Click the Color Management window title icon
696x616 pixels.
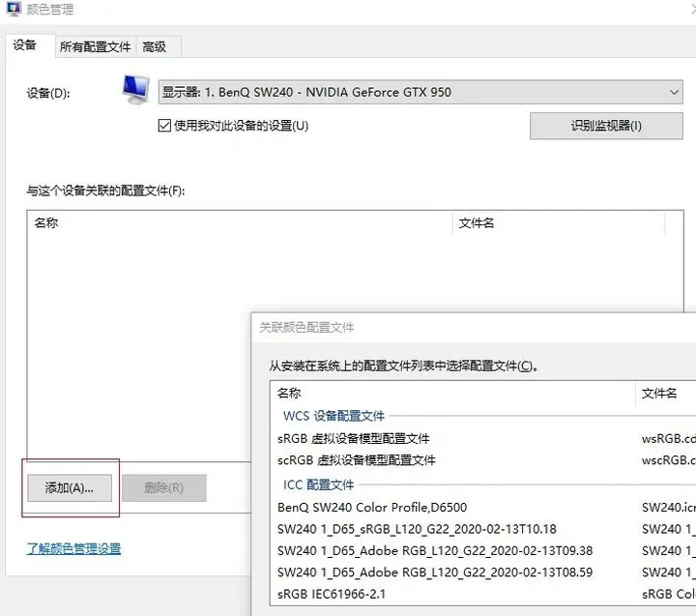coord(14,9)
